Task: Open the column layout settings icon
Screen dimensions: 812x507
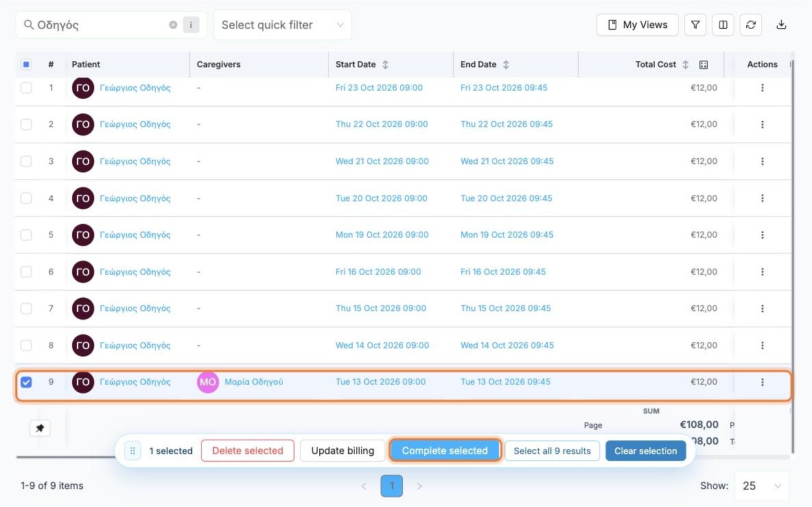Action: 723,25
